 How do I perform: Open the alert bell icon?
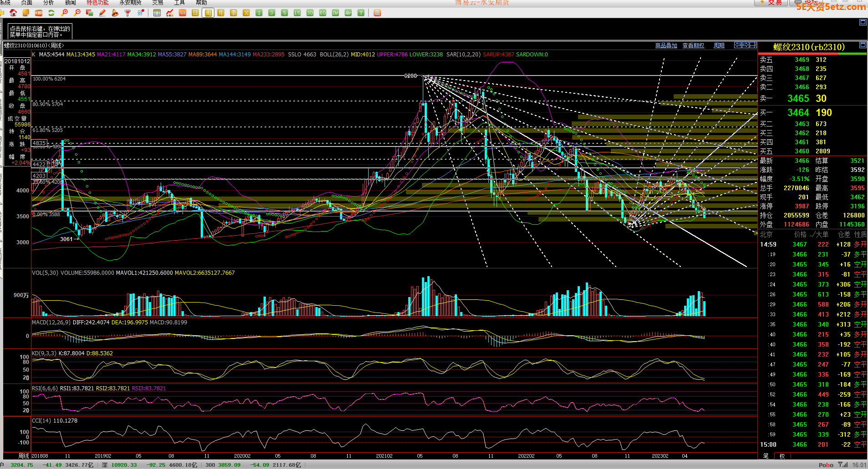pyautogui.click(x=115, y=13)
